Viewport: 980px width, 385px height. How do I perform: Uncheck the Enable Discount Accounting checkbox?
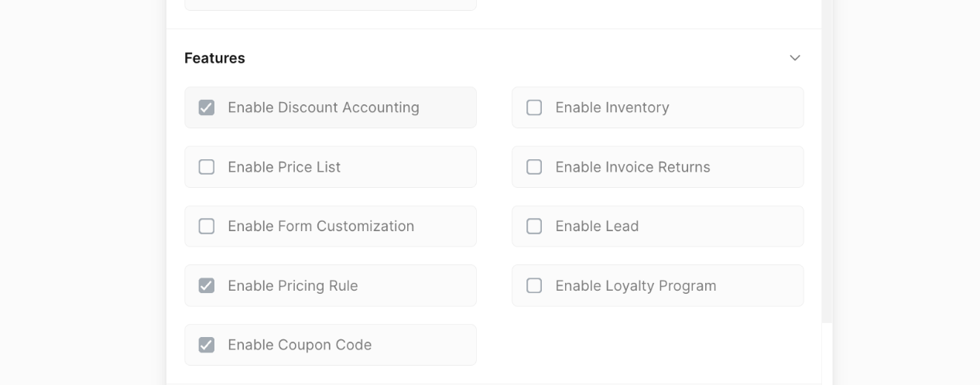tap(207, 107)
